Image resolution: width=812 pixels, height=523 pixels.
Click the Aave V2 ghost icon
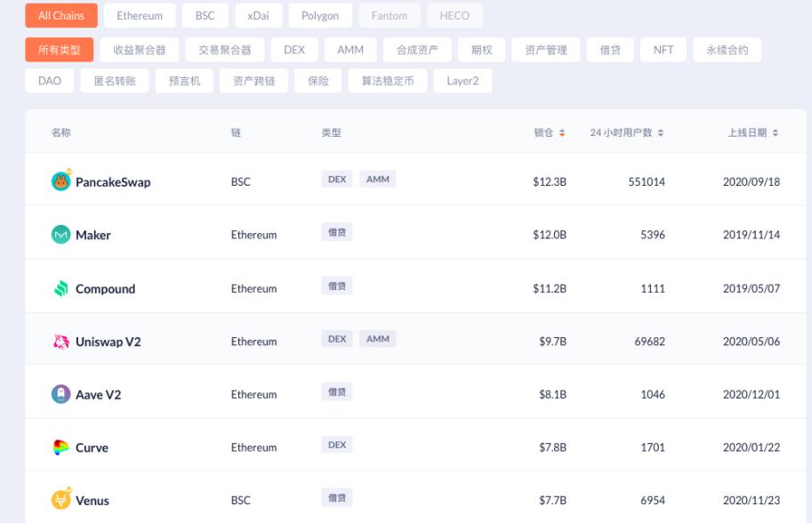pyautogui.click(x=60, y=394)
